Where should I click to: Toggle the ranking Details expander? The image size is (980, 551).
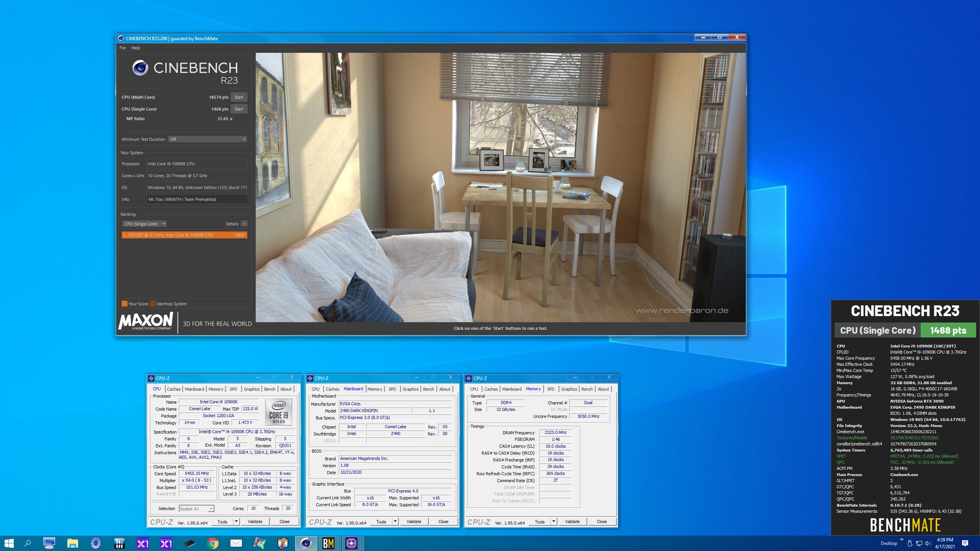(244, 224)
